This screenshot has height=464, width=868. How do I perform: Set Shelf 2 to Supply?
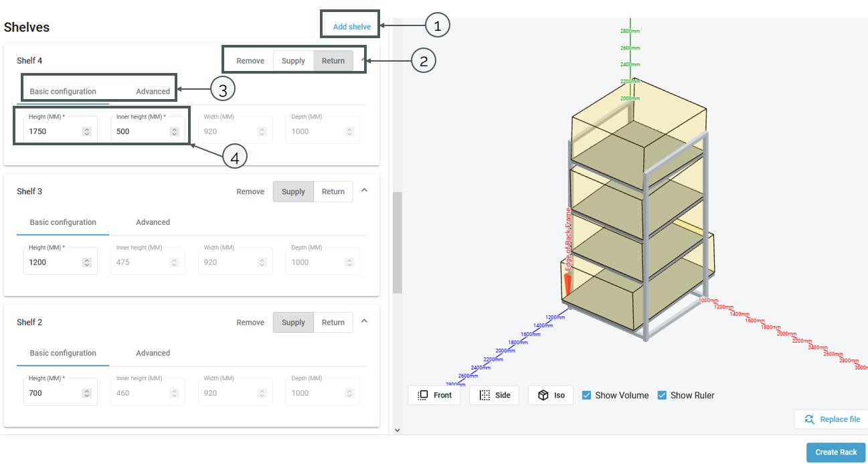293,322
